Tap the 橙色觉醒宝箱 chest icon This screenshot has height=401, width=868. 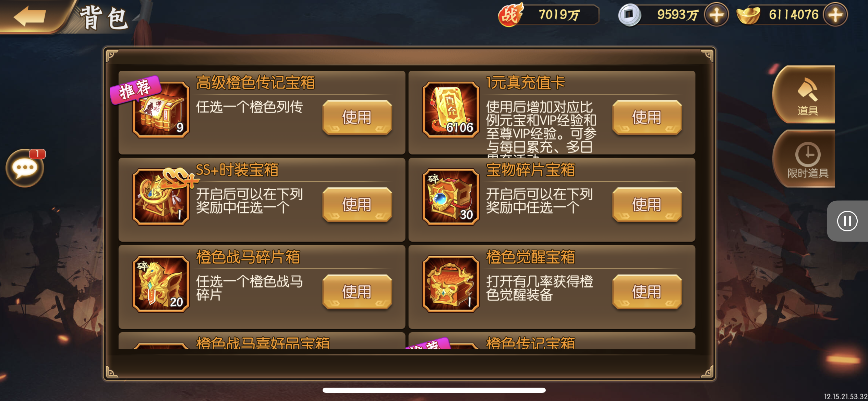(451, 284)
